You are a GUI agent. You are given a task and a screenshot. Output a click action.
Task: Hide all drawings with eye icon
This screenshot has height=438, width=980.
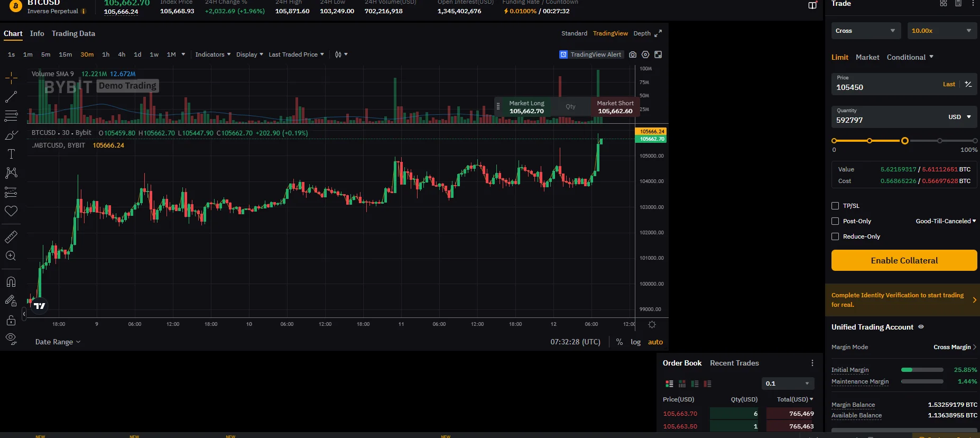[11, 339]
